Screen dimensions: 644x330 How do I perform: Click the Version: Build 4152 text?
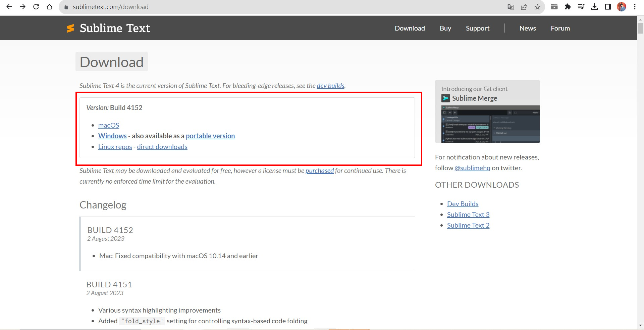(114, 107)
